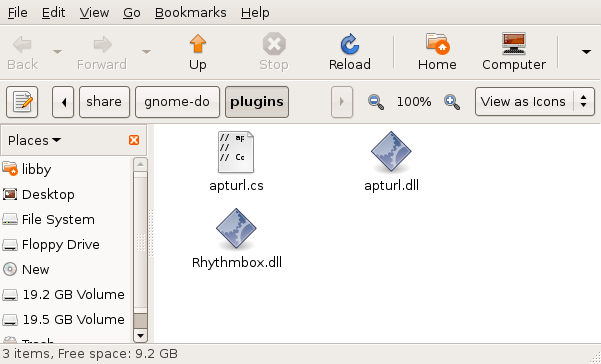
Task: Select the Rhythmbox.dll file icon
Action: 236,229
